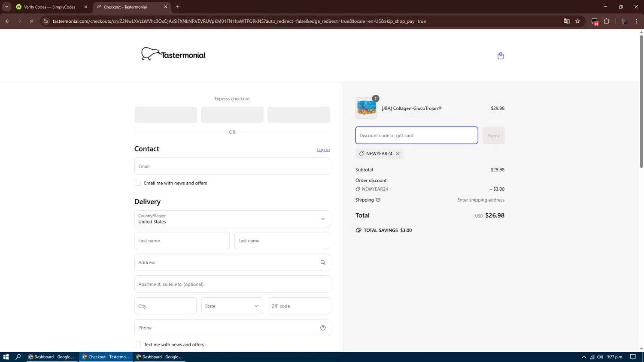
Task: Show hidden system tray icons
Action: point(584,357)
